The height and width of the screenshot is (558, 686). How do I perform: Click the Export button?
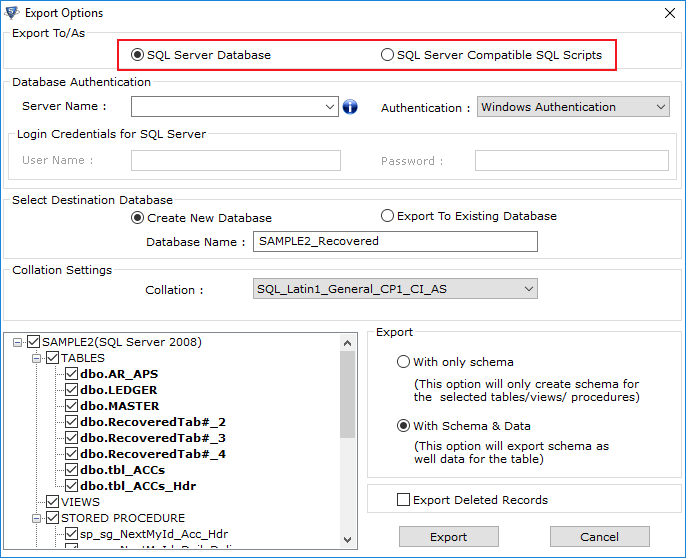(448, 537)
